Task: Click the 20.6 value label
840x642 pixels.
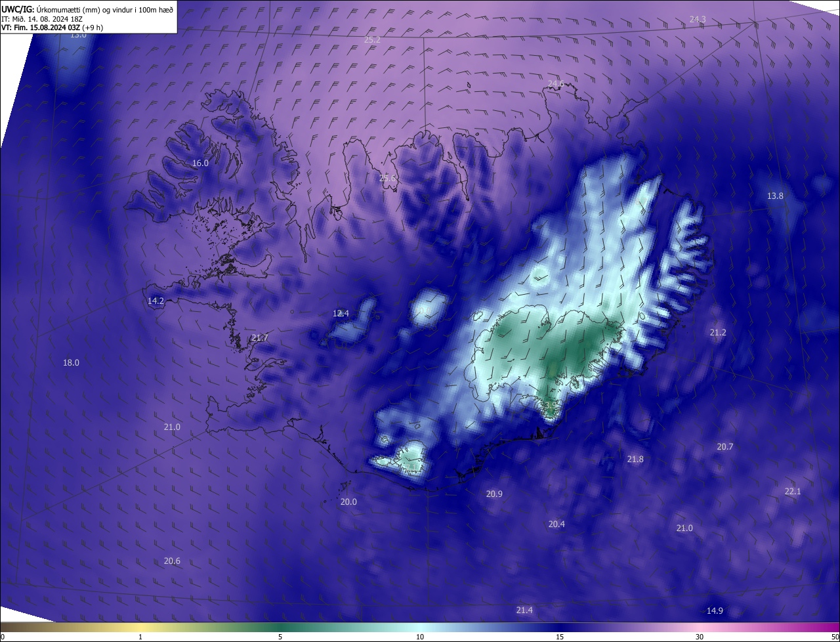Action: [172, 561]
